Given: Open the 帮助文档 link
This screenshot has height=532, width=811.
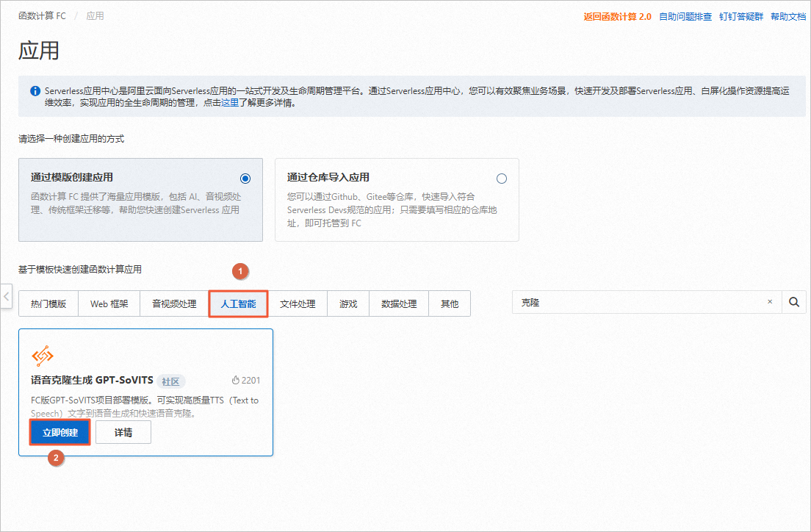Looking at the screenshot, I should coord(788,17).
